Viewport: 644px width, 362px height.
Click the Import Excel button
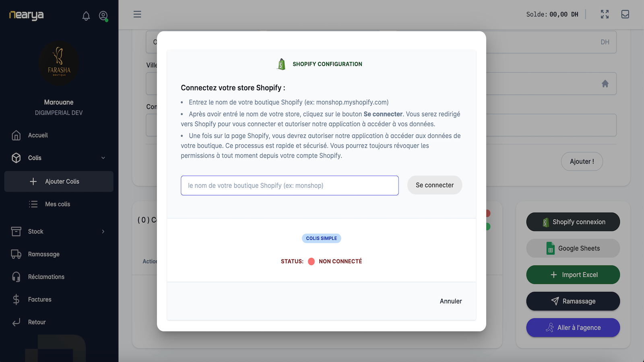pos(573,275)
